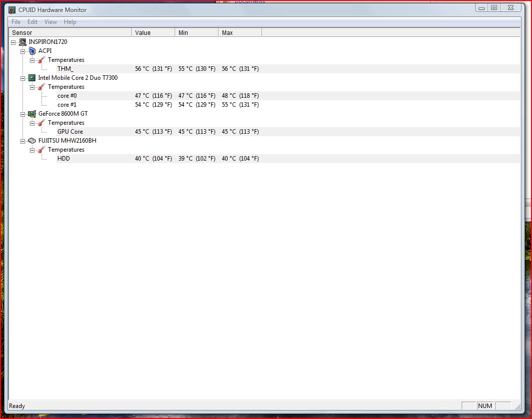Collapse the Intel Mobile Core 2 Duo node
This screenshot has height=419, width=532.
tap(23, 78)
